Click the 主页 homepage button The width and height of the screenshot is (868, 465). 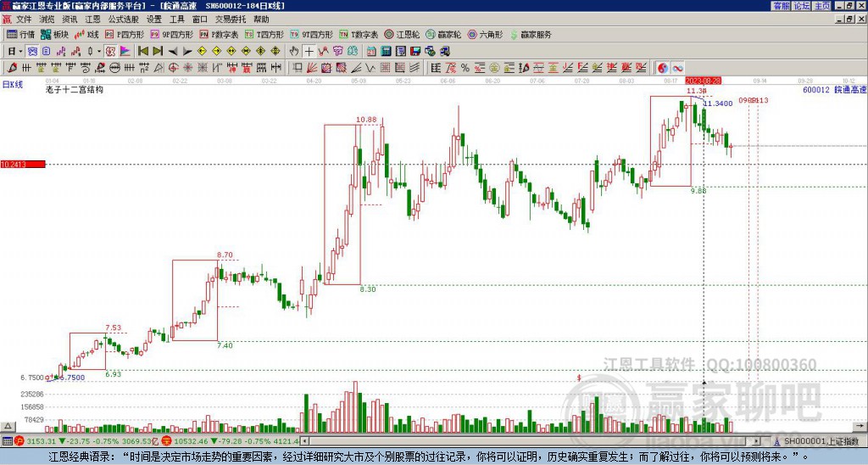tap(821, 6)
